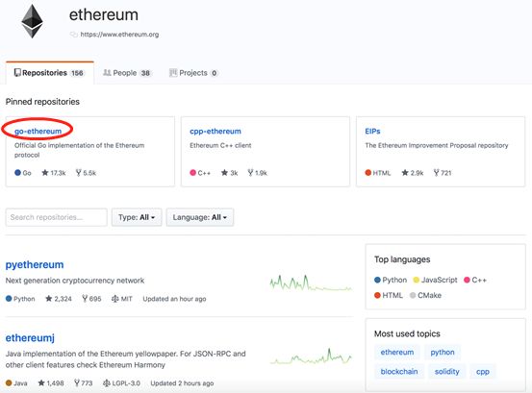This screenshot has width=532, height=393.
Task: Open the go-ethereum pinned repository
Action: (38, 131)
